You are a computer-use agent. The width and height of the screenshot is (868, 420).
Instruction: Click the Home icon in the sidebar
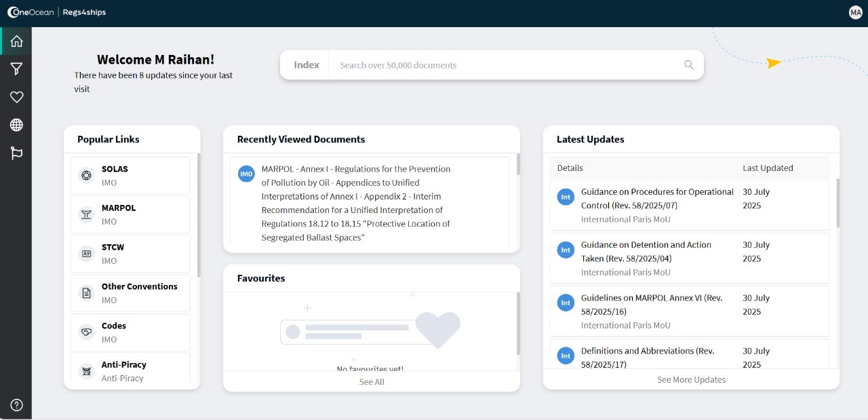(x=16, y=41)
